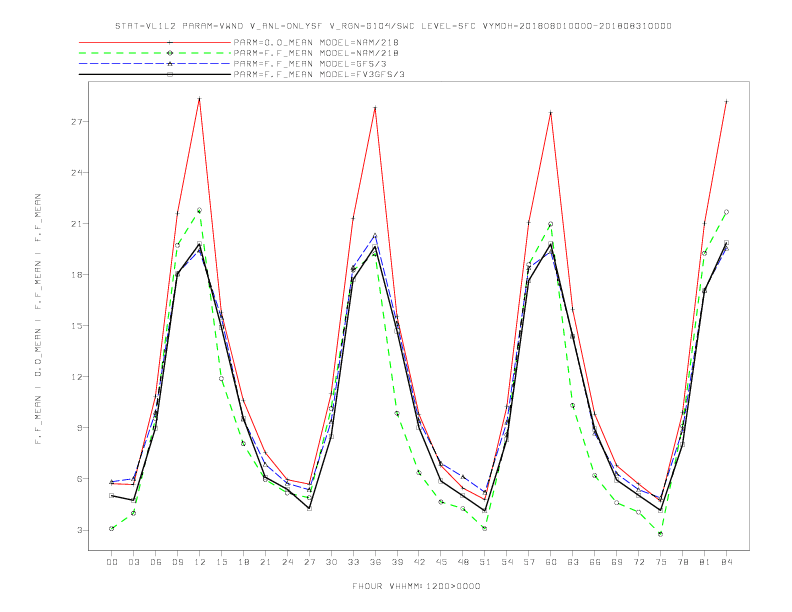Click the red line peak point at hour 12
Image resolution: width=792 pixels, height=612 pixels.
coord(200,98)
